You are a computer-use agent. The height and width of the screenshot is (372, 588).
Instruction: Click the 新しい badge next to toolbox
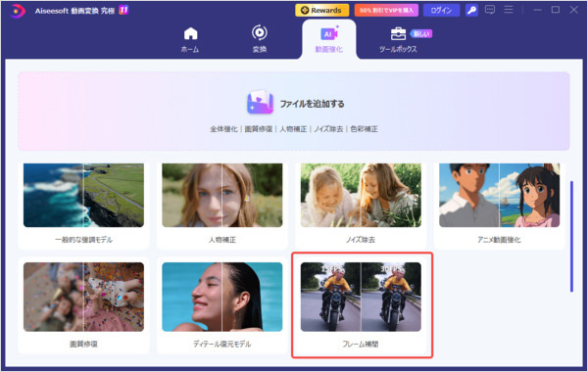pyautogui.click(x=421, y=33)
